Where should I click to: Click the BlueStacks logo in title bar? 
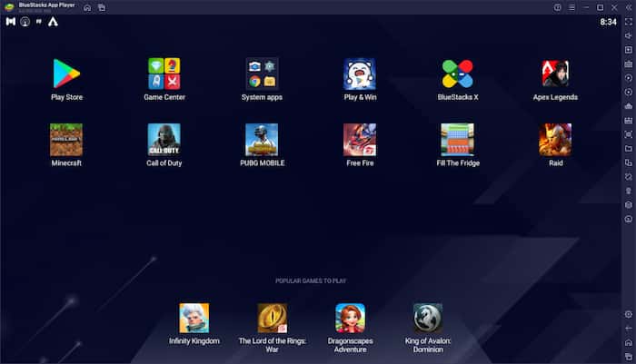[x=9, y=7]
